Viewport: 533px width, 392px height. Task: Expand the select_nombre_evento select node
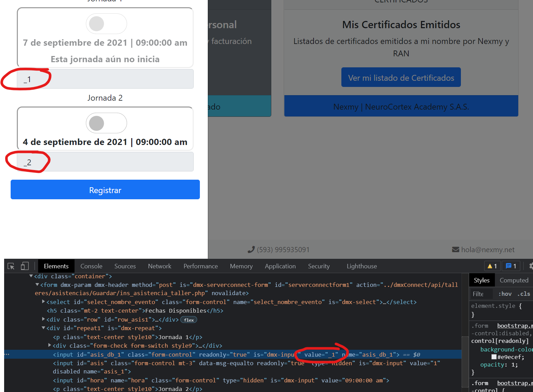click(x=44, y=302)
